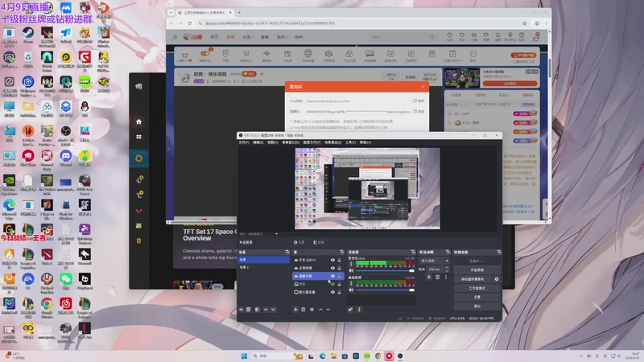Hide the 文本 (GDI+) source via eye
The image size is (644, 362).
332,260
